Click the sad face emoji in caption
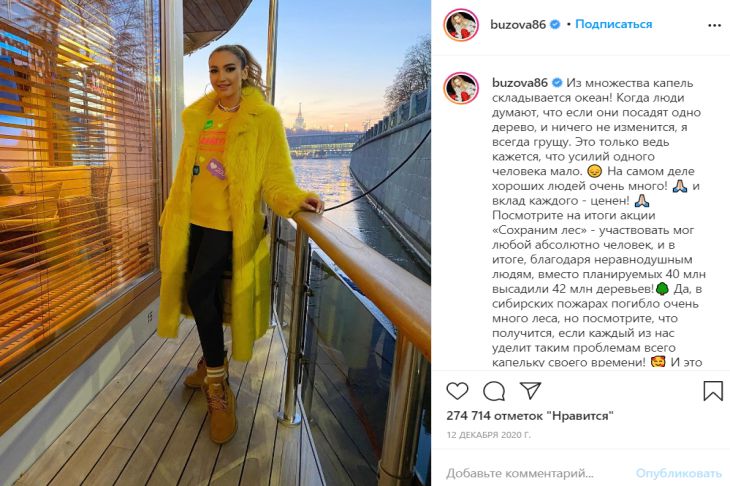Image resolution: width=730 pixels, height=486 pixels. point(595,171)
